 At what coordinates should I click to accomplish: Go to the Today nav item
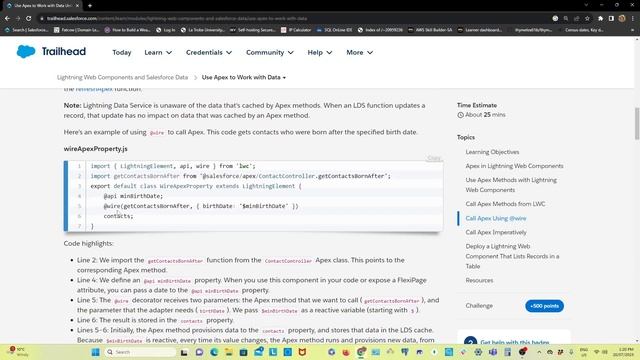[x=122, y=52]
